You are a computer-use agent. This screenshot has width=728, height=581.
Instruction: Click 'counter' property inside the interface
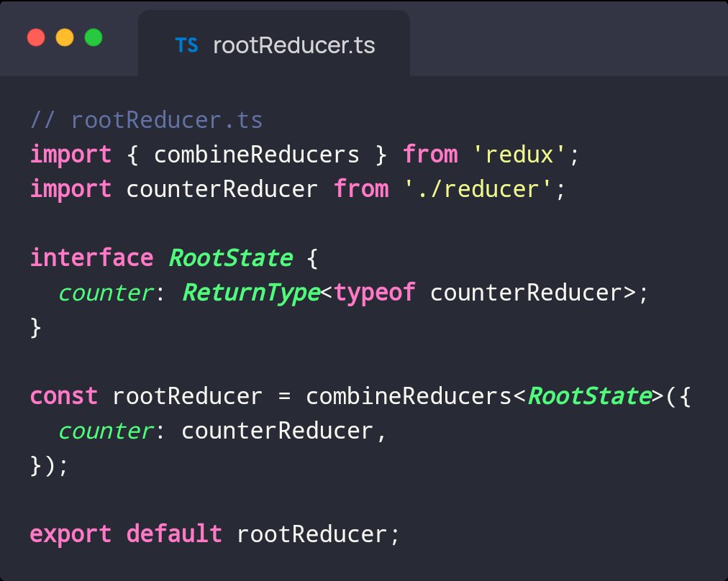point(106,293)
